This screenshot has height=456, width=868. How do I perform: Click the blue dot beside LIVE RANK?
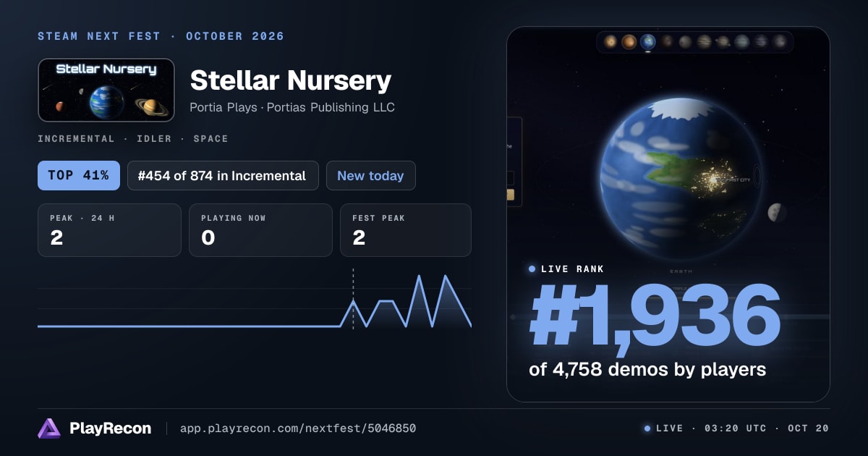(532, 269)
